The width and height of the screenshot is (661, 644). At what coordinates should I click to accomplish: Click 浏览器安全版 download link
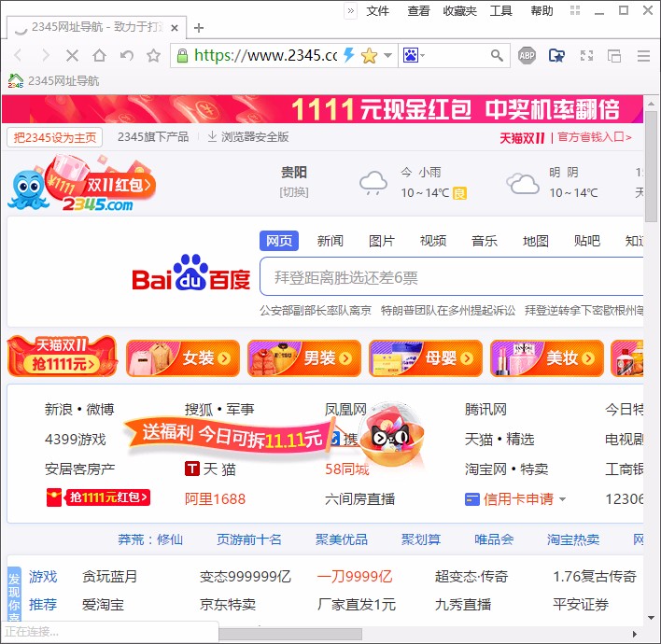pyautogui.click(x=248, y=137)
